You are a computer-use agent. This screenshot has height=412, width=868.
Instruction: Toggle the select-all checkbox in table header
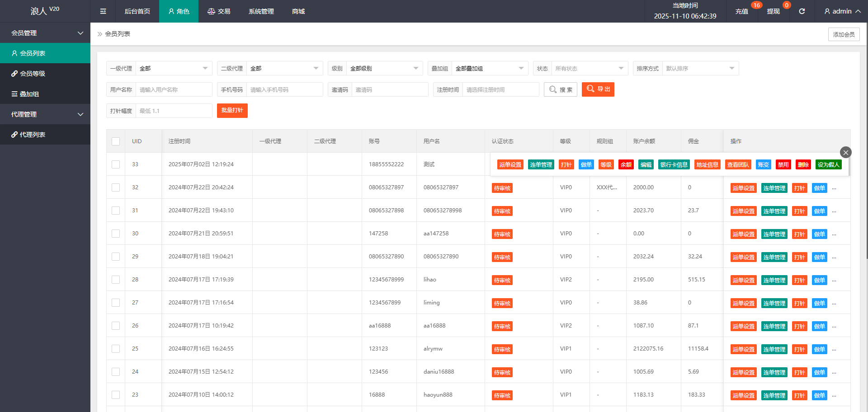click(116, 141)
